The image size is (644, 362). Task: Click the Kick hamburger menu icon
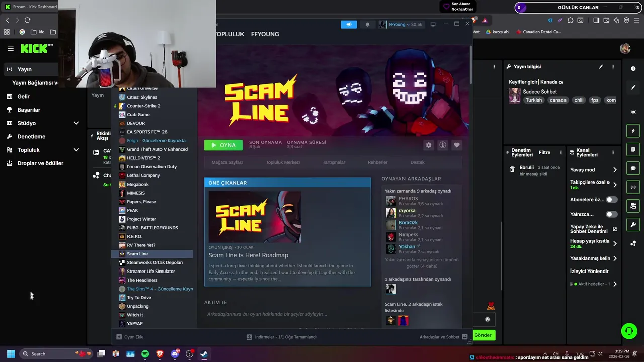(11, 49)
